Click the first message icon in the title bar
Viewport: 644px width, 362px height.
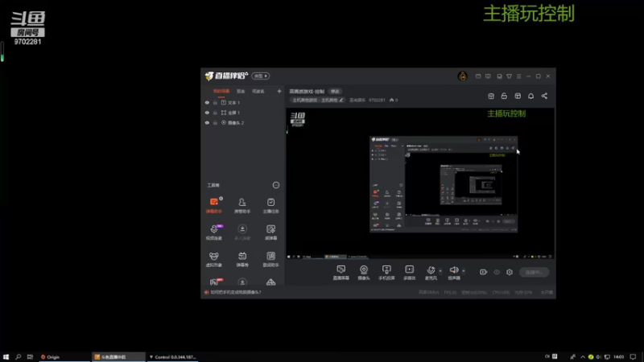point(478,76)
